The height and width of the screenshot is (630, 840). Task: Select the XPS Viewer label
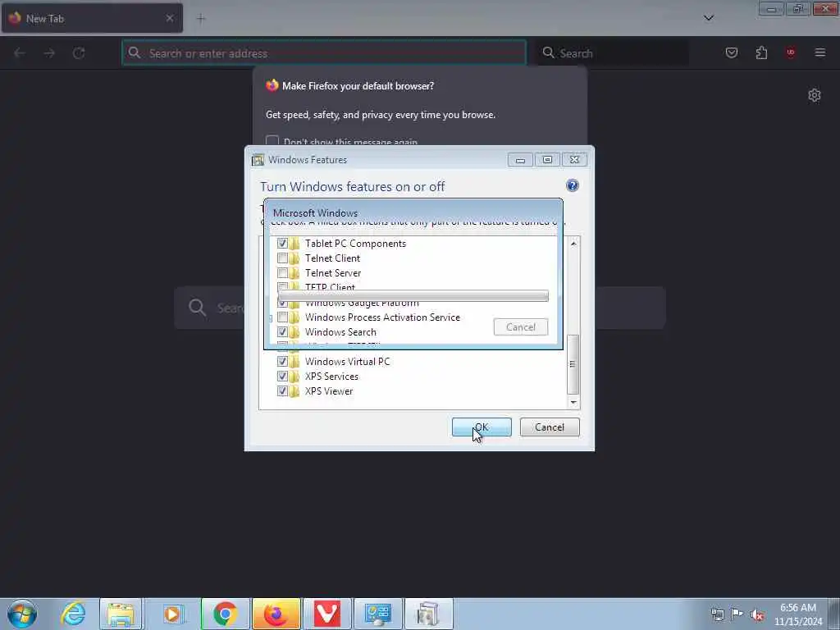click(329, 391)
